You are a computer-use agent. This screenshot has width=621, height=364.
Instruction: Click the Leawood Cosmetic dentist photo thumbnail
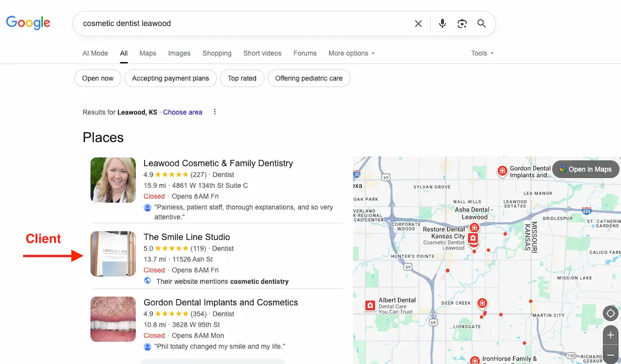point(113,180)
